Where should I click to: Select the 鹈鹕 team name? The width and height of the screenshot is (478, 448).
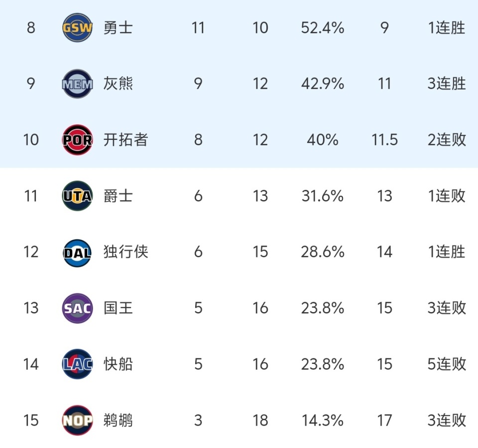tap(118, 421)
